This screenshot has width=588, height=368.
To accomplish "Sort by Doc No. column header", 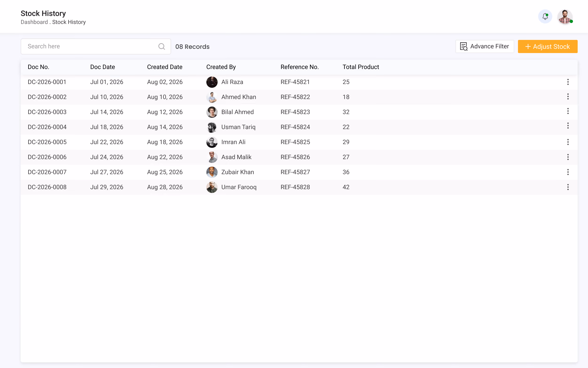I will pyautogui.click(x=39, y=67).
